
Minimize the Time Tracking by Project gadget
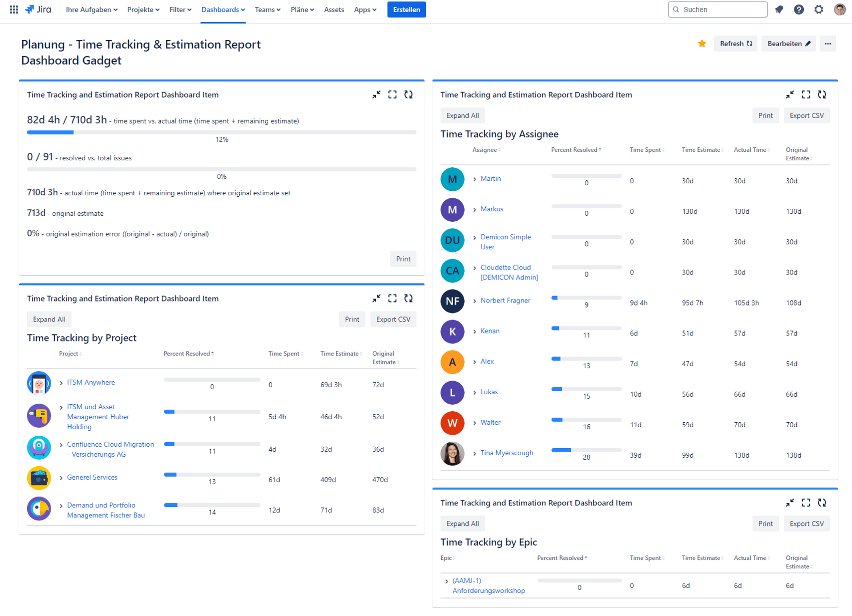376,298
